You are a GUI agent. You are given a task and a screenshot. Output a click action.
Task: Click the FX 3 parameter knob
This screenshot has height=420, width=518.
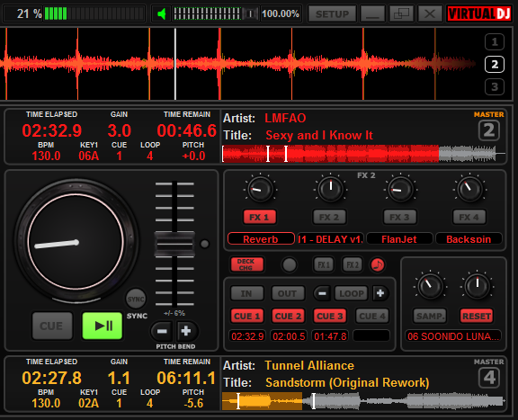(x=400, y=190)
